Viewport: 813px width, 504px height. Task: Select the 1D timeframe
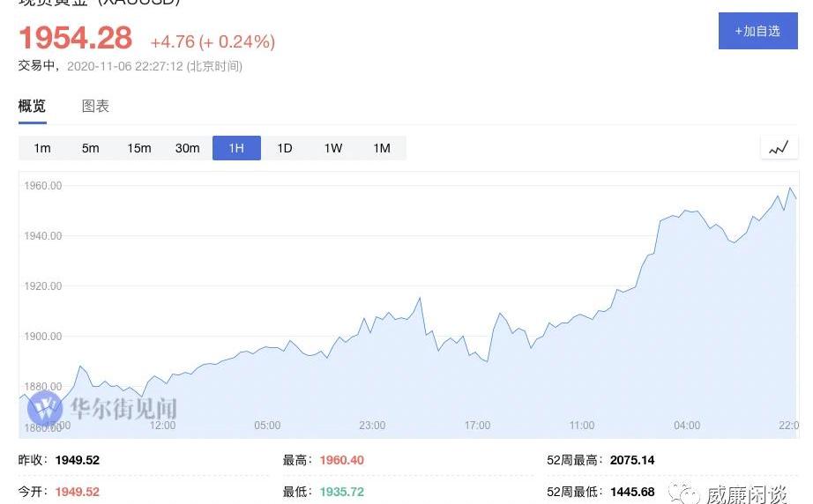point(285,148)
